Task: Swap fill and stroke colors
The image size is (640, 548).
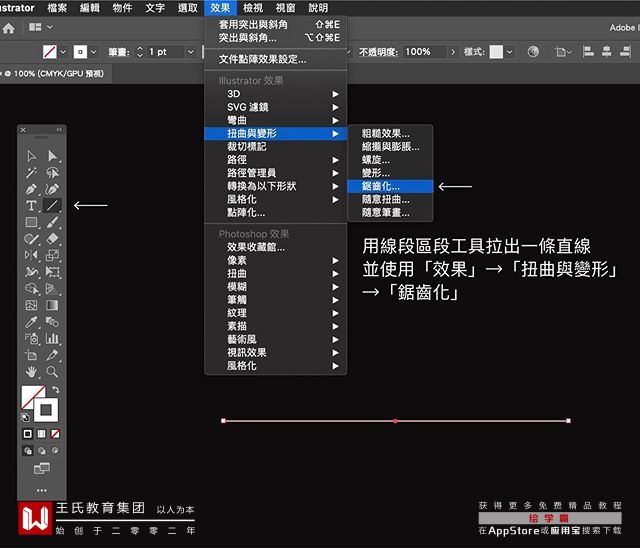Action: [56, 390]
